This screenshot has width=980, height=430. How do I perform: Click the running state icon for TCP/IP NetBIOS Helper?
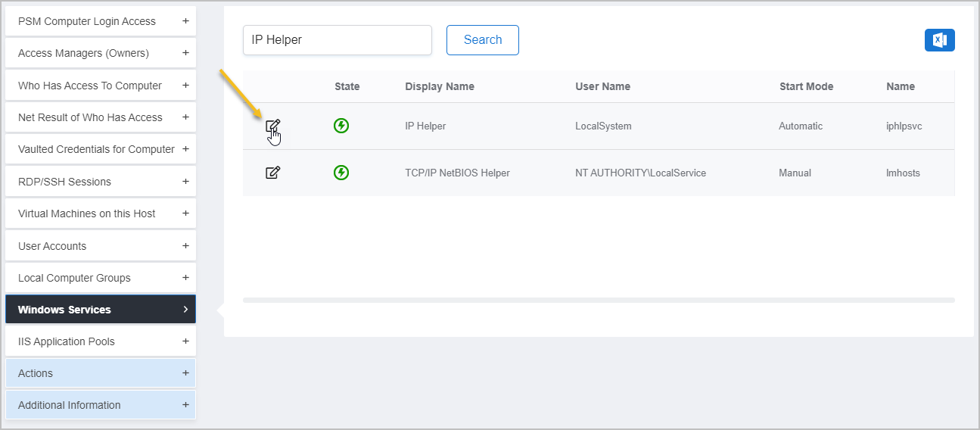tap(341, 173)
